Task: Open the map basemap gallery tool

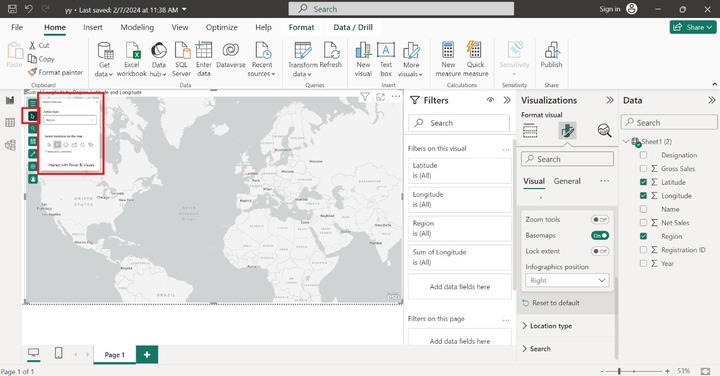Action: coord(33,141)
